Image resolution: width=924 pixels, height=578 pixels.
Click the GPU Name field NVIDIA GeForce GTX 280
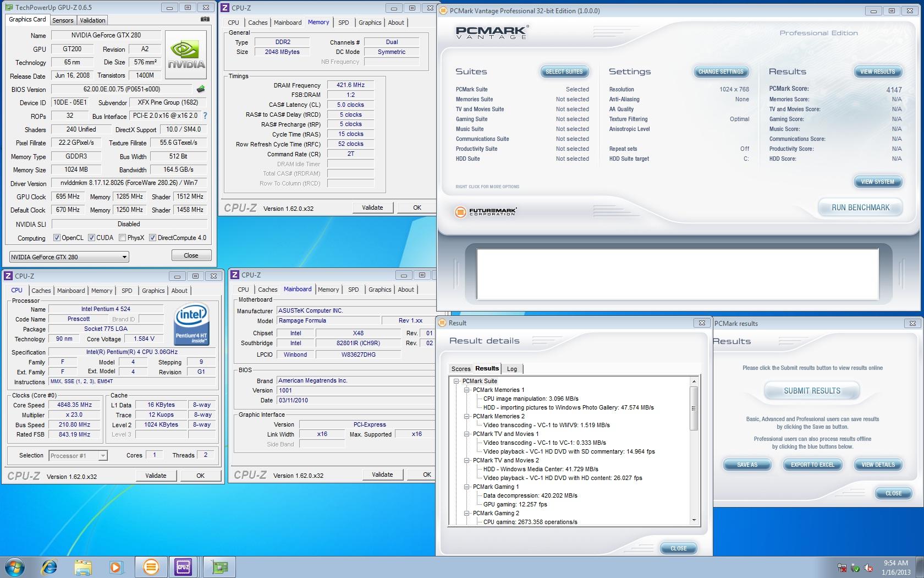click(107, 35)
